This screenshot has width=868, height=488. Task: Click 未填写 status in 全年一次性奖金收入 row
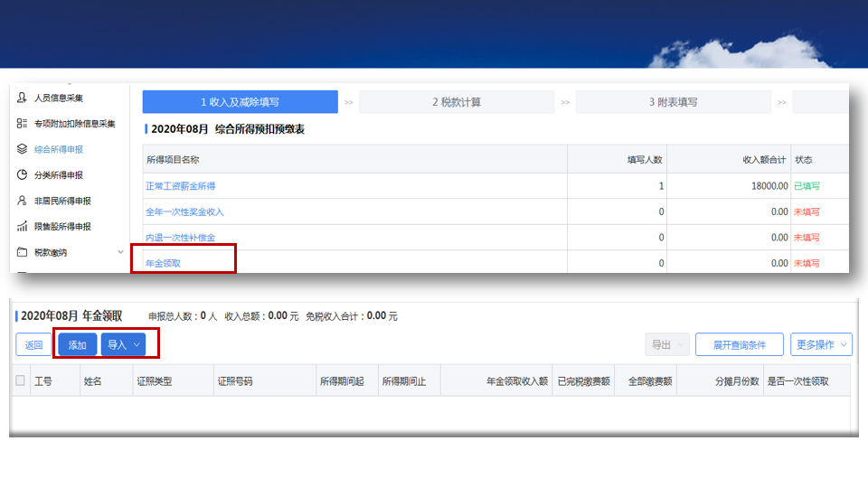coord(807,211)
